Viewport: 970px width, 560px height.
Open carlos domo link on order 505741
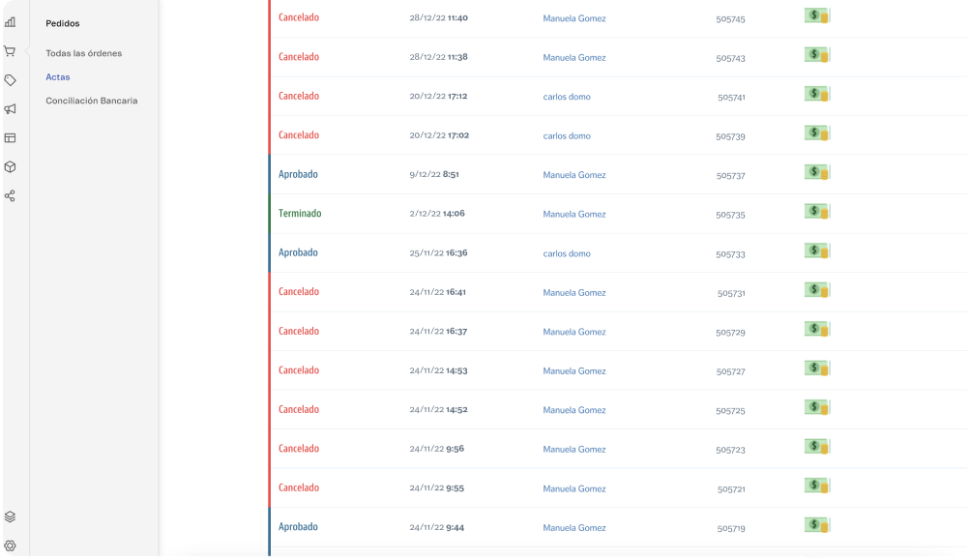567,97
